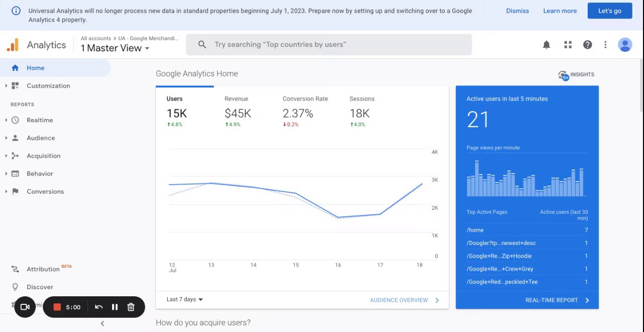Click the Analytics search field
Image resolution: width=644 pixels, height=332 pixels.
[329, 45]
